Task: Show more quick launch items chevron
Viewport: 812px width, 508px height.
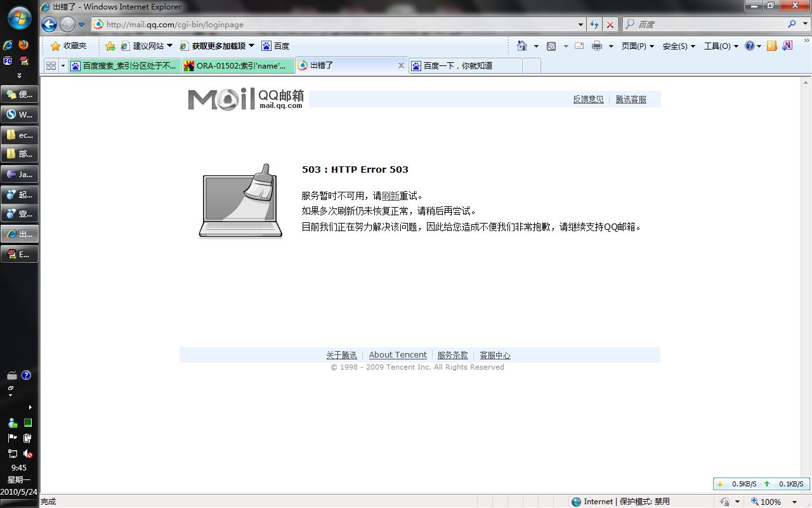Action: [19, 75]
